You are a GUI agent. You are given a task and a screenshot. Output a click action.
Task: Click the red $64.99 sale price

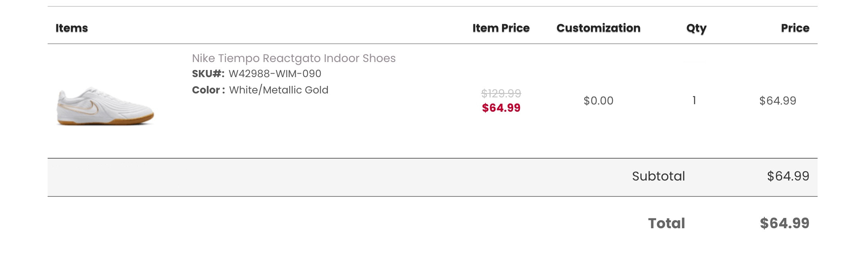coord(501,108)
